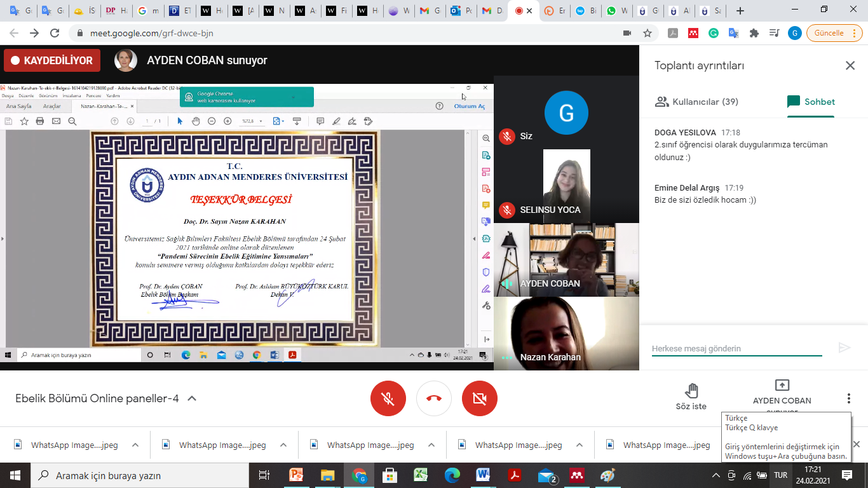Click the send message arrow icon
868x488 pixels.
click(844, 348)
